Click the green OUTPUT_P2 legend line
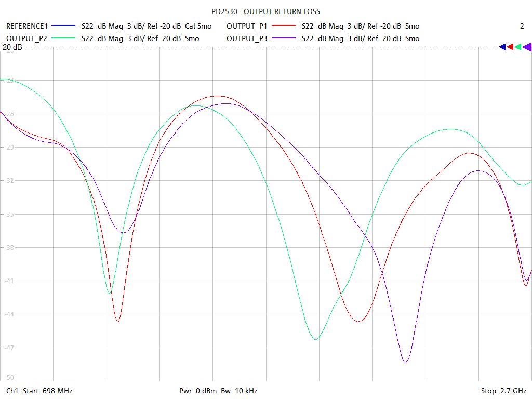532x399 pixels. coord(63,38)
